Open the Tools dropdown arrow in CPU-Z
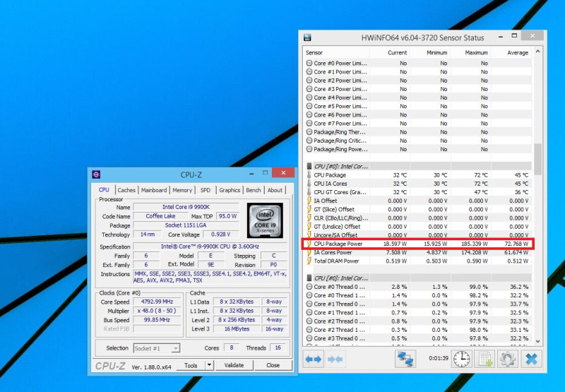This screenshot has height=392, width=565. pos(209,365)
